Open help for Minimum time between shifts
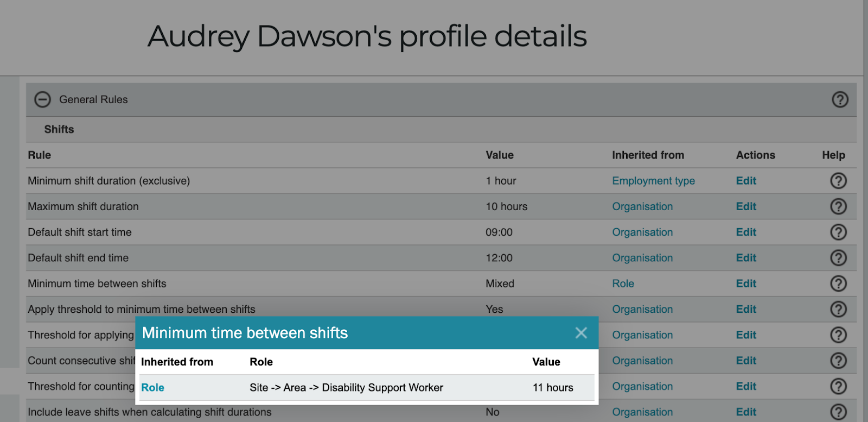This screenshot has width=868, height=422. coord(838,284)
